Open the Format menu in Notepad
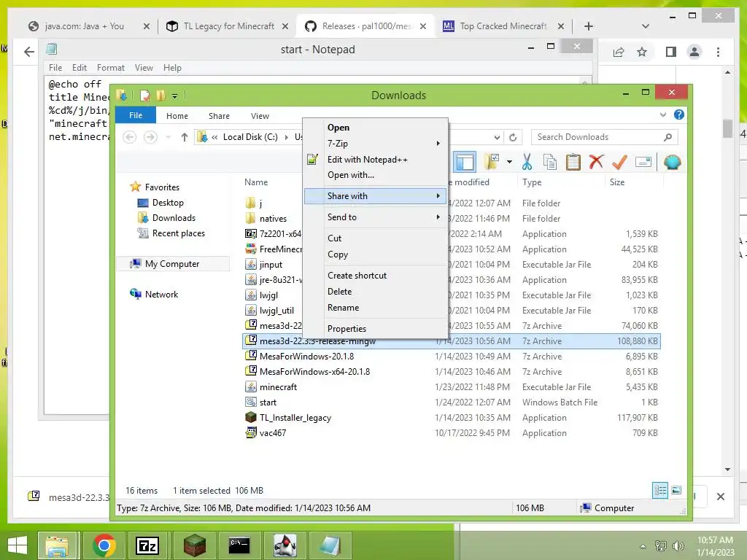 click(111, 68)
